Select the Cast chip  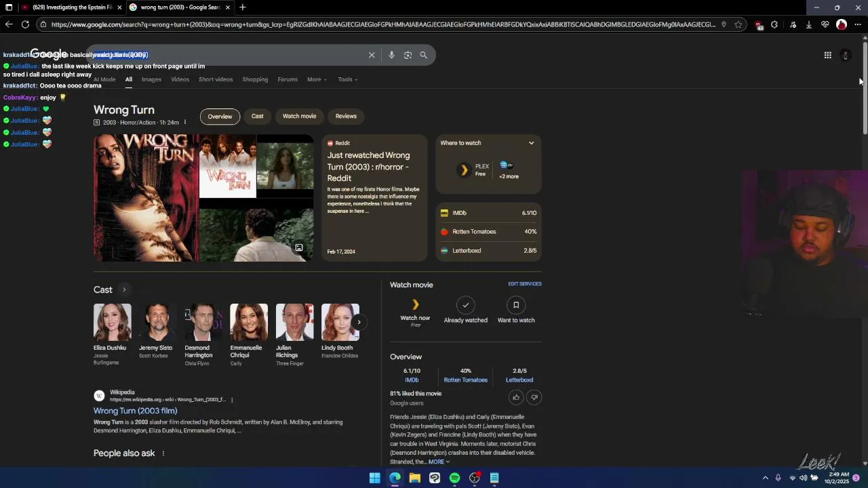(257, 116)
